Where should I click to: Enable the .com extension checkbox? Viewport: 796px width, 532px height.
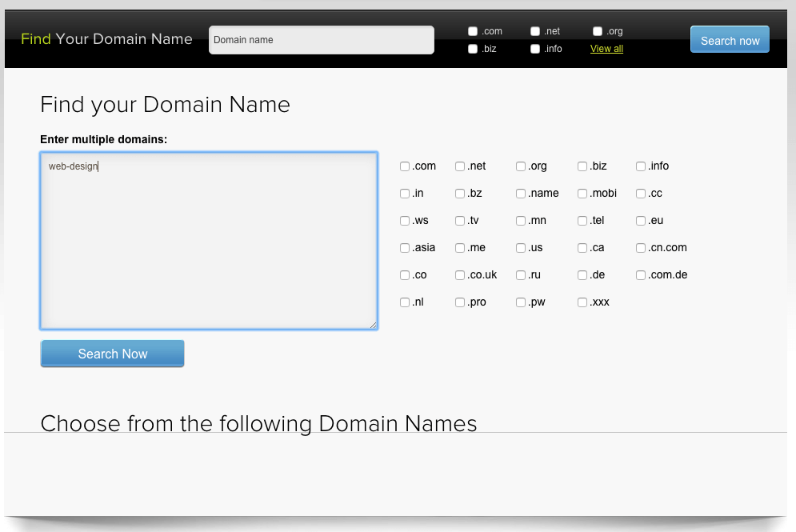pos(473,30)
